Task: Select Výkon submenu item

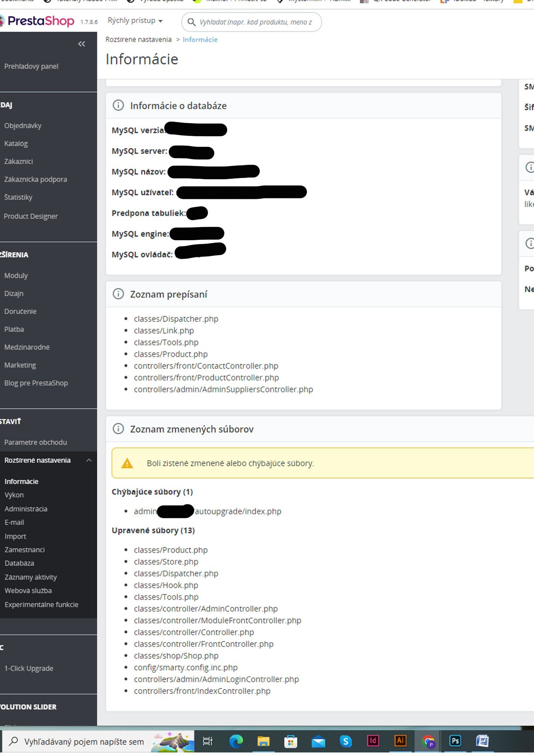Action: click(14, 495)
